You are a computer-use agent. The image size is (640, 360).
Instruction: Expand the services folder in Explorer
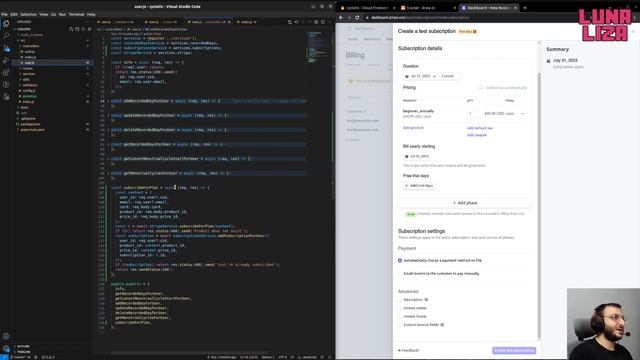[x=29, y=74]
